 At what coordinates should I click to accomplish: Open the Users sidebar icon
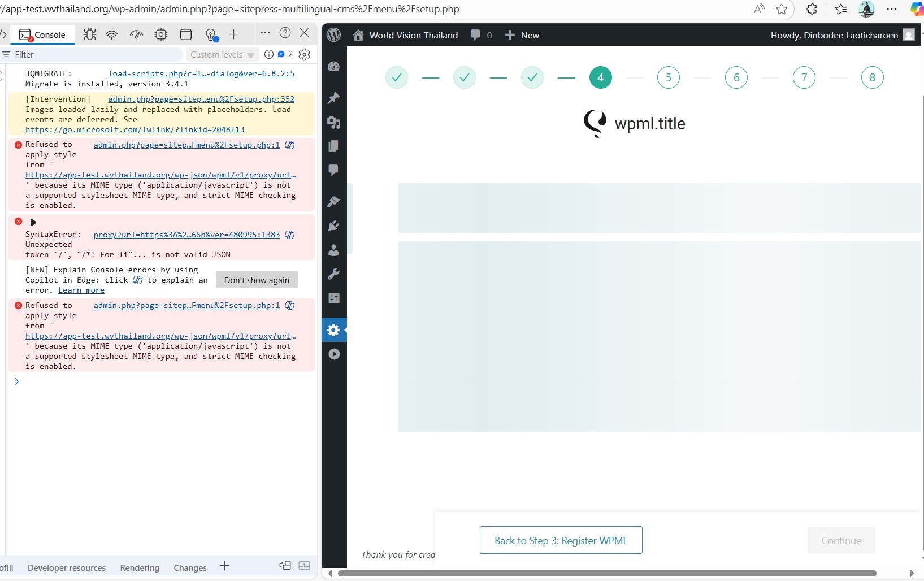[x=334, y=250]
